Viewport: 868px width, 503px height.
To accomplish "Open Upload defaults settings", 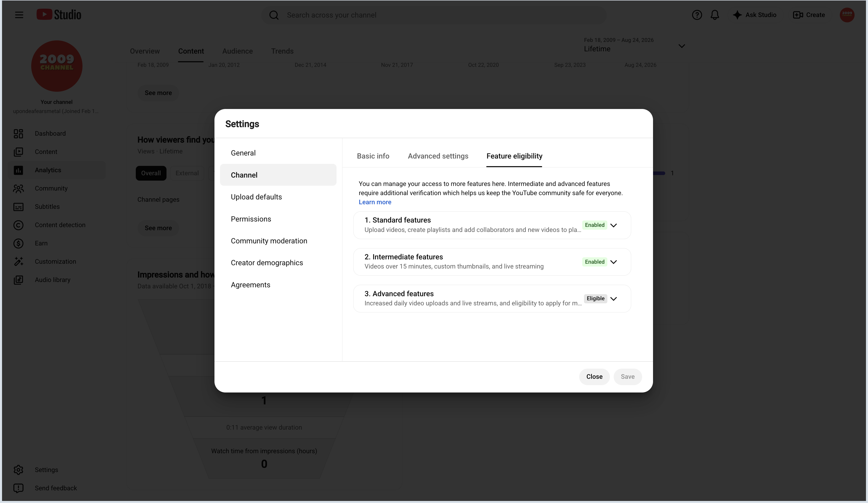I will click(278, 197).
